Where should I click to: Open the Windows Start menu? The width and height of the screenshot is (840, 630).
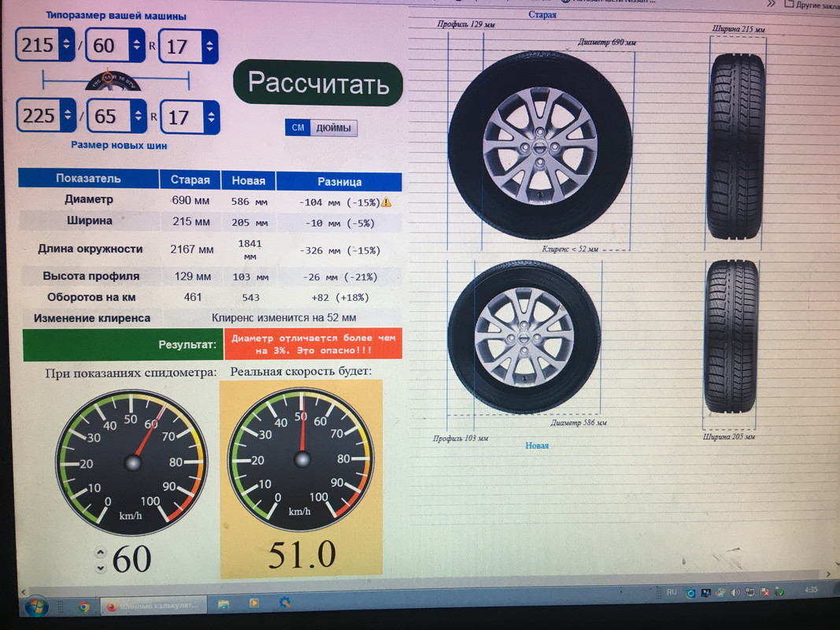[37, 606]
